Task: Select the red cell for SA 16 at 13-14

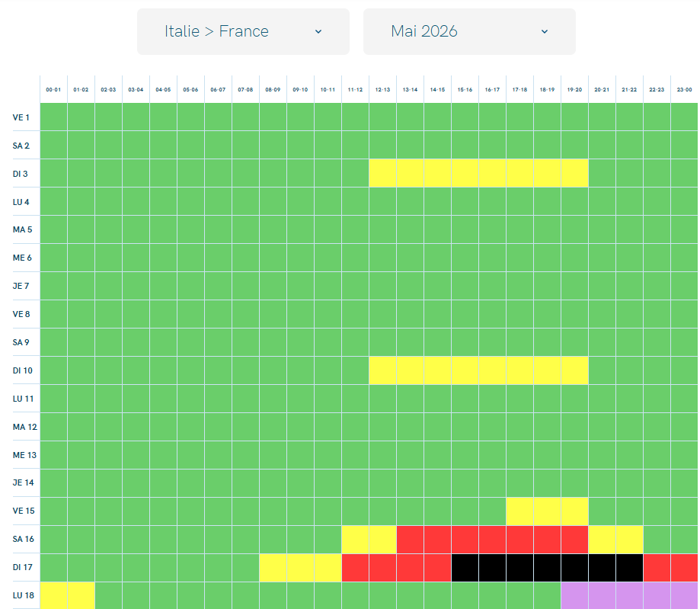Action: tap(410, 540)
